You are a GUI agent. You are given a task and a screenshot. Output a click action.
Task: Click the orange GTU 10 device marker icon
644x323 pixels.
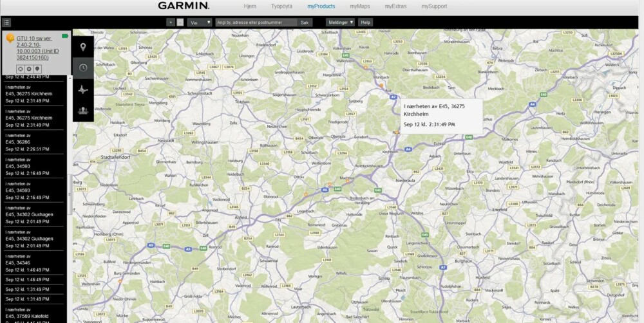[x=10, y=39]
